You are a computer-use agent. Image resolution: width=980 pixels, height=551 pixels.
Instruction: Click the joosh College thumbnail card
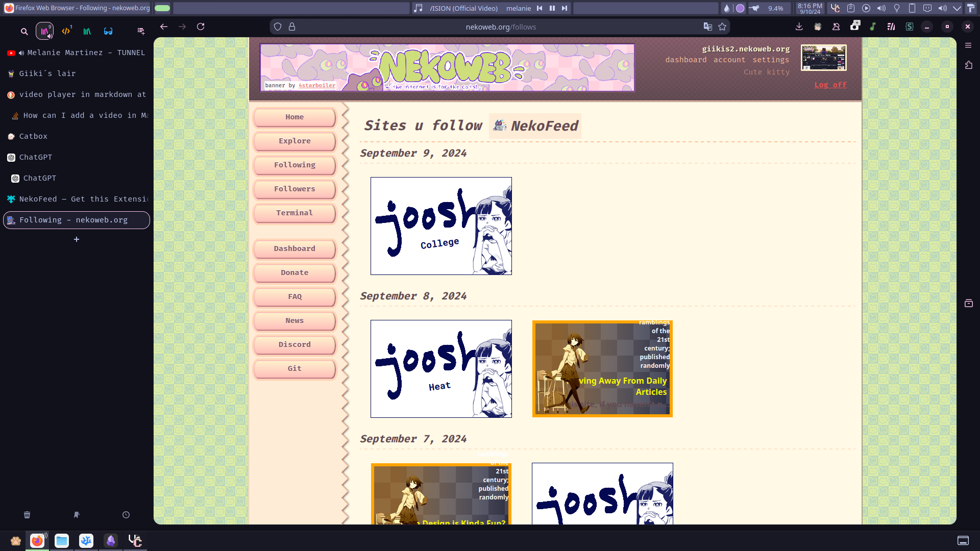point(441,226)
